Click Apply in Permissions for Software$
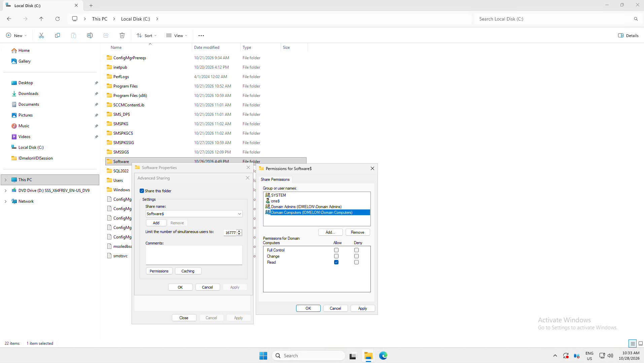This screenshot has height=363, width=644. coord(362,308)
